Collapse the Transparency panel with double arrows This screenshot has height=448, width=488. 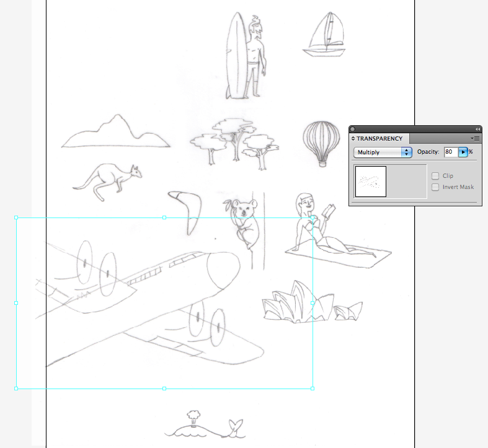[x=477, y=129]
